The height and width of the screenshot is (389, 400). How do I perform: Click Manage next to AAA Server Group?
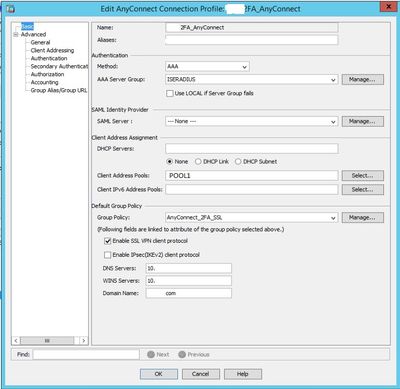click(x=363, y=79)
